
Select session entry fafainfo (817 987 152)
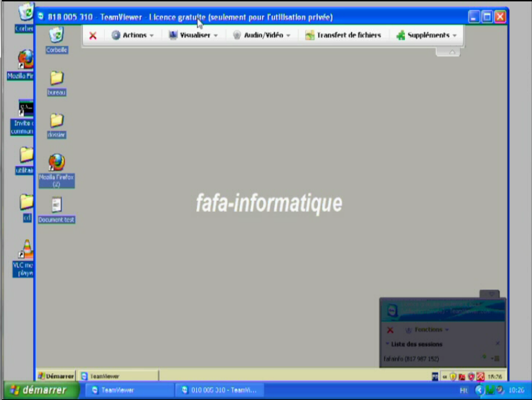point(411,359)
